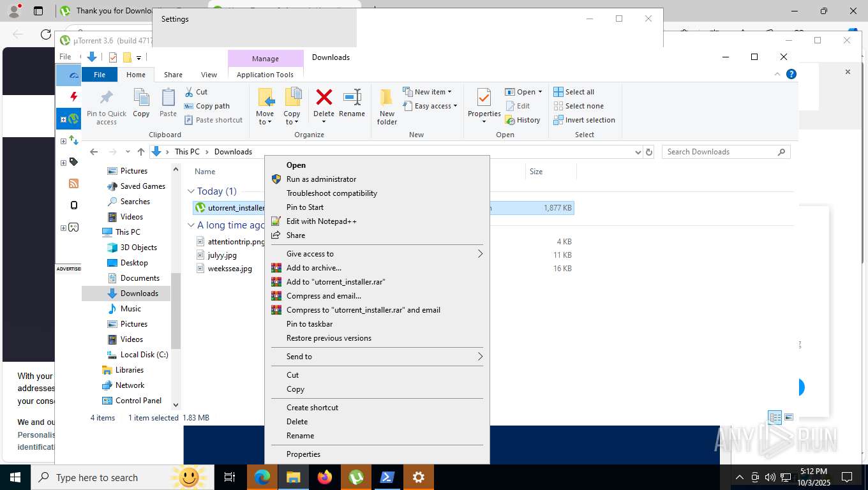Select Documents in navigation pane
This screenshot has width=868, height=490.
click(x=140, y=278)
